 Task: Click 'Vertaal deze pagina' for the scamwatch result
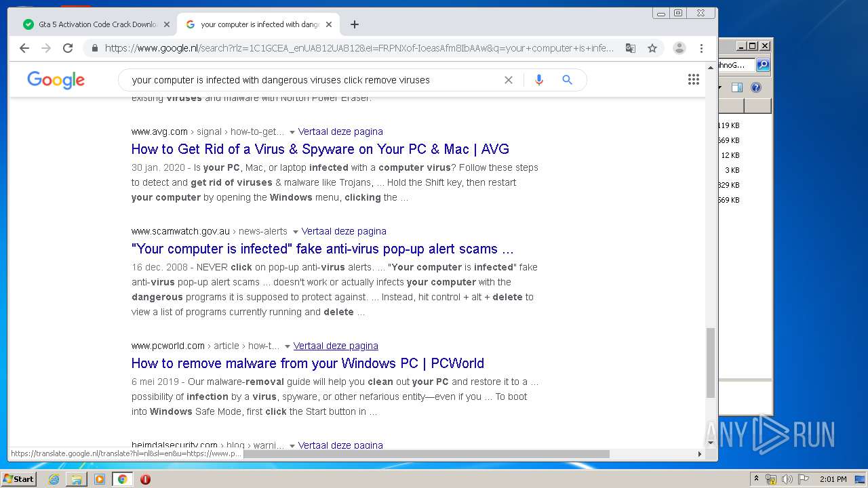click(344, 231)
